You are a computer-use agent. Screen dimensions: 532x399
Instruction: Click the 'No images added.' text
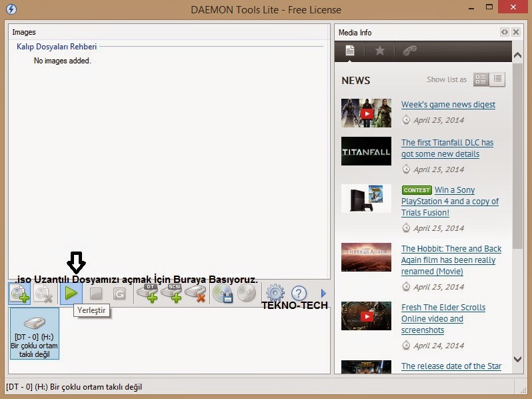63,61
